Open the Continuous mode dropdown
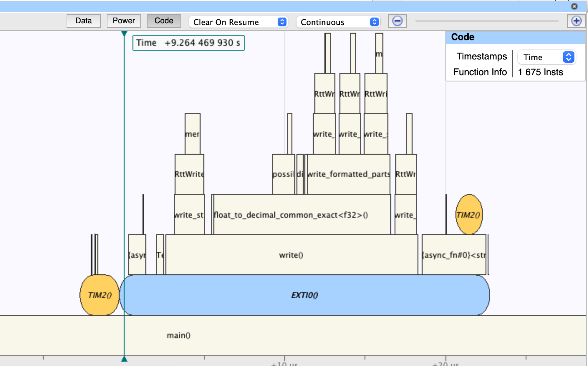This screenshot has height=366, width=588. [x=338, y=22]
